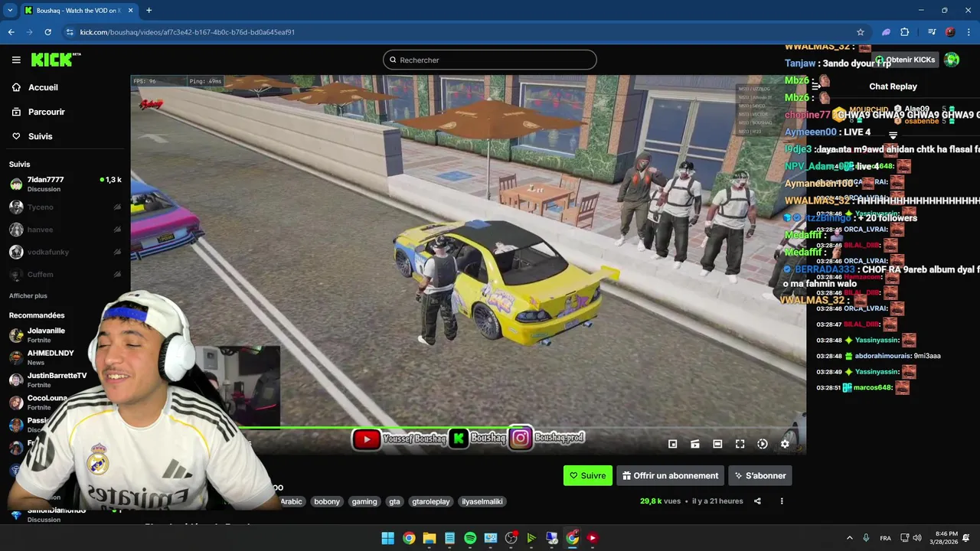Viewport: 980px width, 551px height.
Task: Open user profile avatar menu
Action: (x=952, y=60)
